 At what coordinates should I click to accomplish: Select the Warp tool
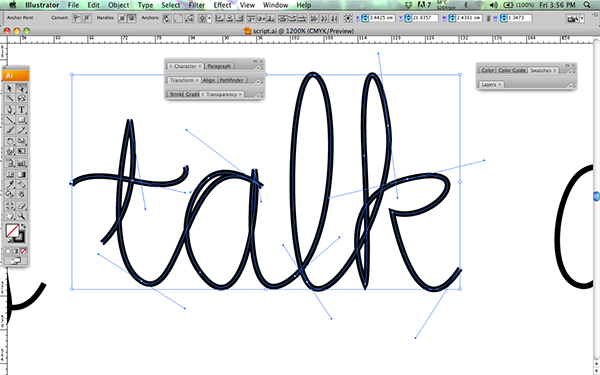click(x=10, y=151)
